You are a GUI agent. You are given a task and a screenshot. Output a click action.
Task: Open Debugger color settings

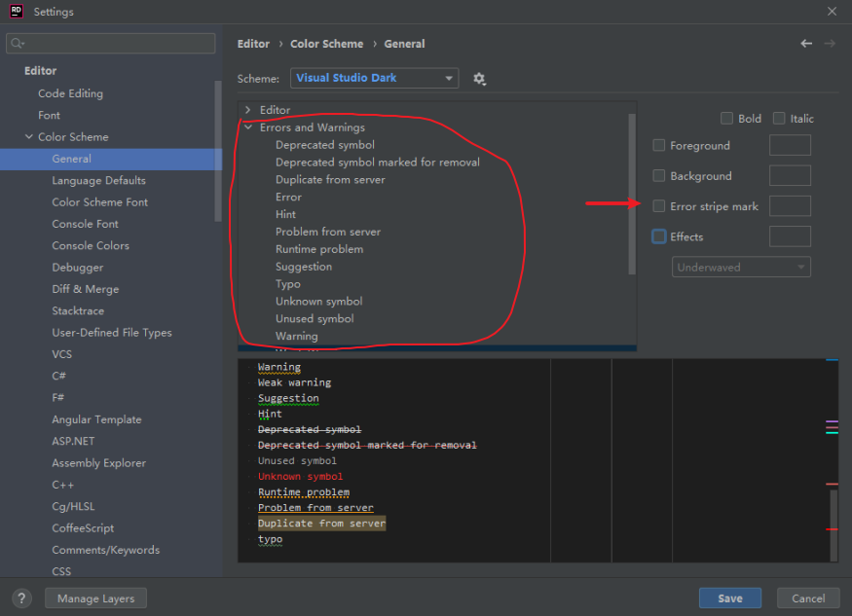pos(78,268)
